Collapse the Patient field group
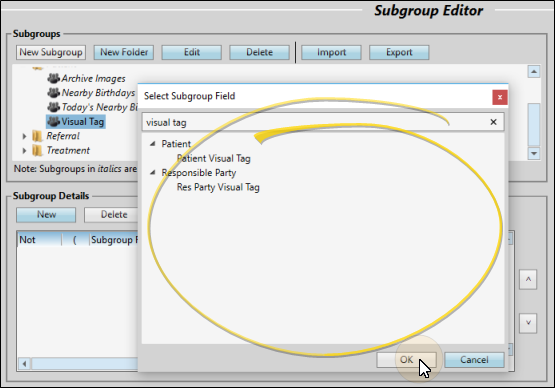Viewport: 555px width, 388px height. [x=153, y=144]
